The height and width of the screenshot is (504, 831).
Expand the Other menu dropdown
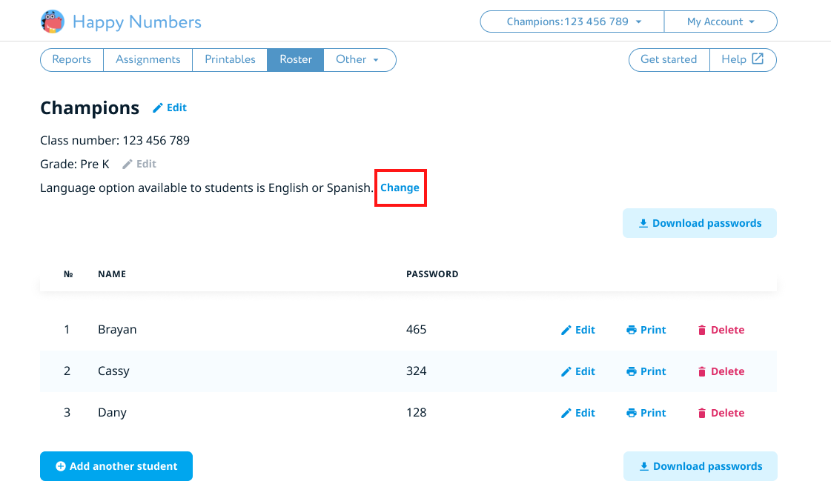point(358,59)
